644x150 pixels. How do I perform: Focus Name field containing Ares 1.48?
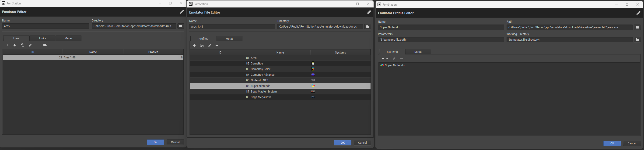click(x=232, y=27)
